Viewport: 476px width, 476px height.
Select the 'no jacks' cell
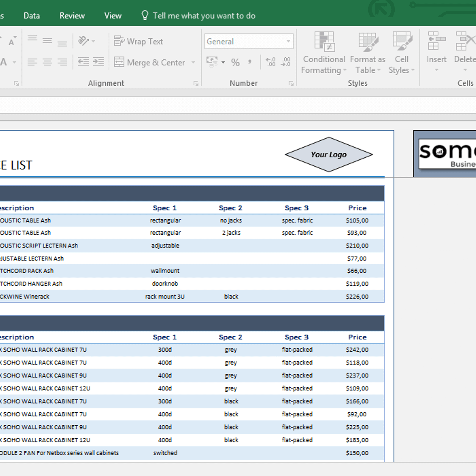(231, 220)
